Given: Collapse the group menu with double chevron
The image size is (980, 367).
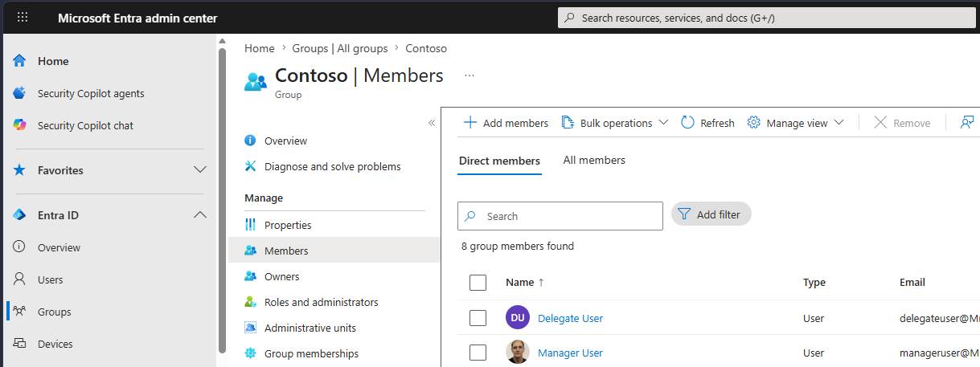Looking at the screenshot, I should click(432, 123).
